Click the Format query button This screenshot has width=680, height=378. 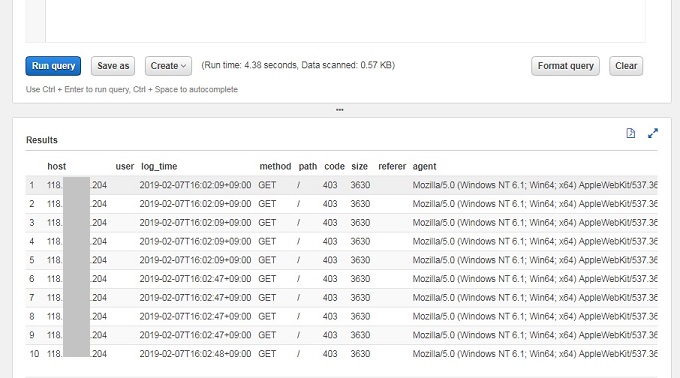[x=565, y=66]
